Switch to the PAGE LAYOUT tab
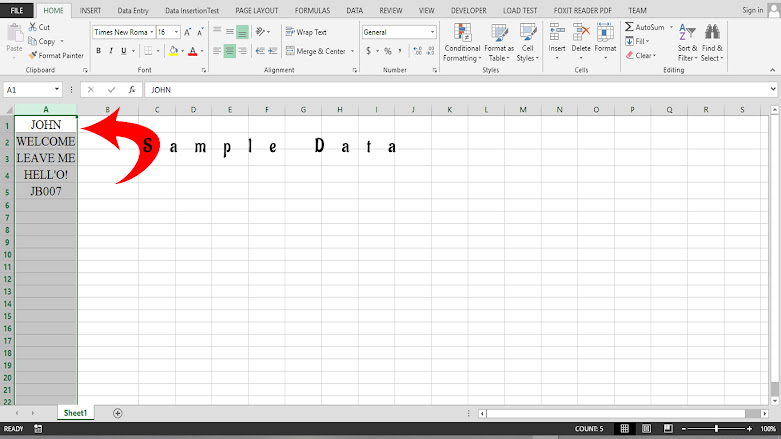 tap(257, 10)
